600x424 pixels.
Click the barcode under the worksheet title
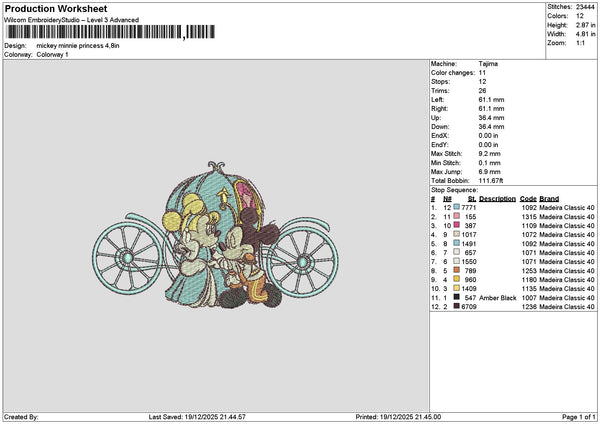[111, 32]
